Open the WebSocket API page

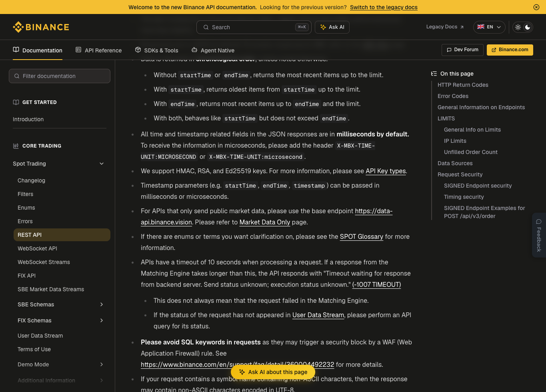click(37, 248)
